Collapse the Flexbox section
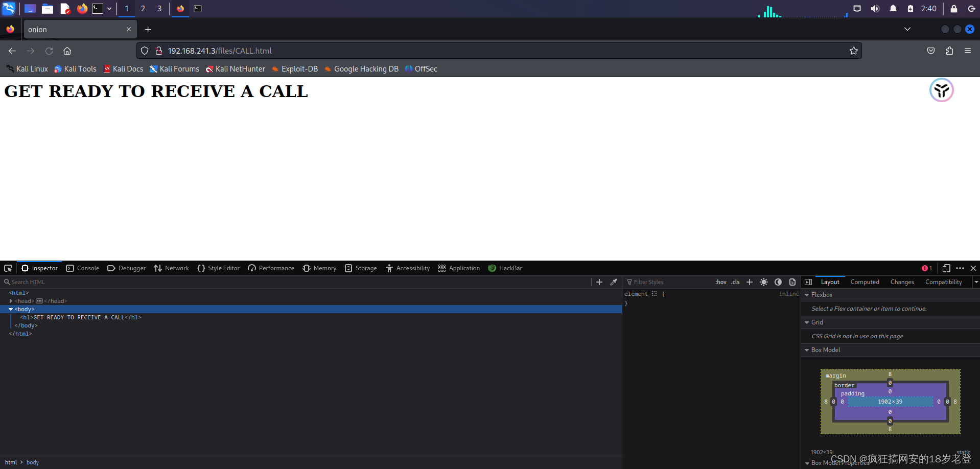980x469 pixels. pos(807,295)
